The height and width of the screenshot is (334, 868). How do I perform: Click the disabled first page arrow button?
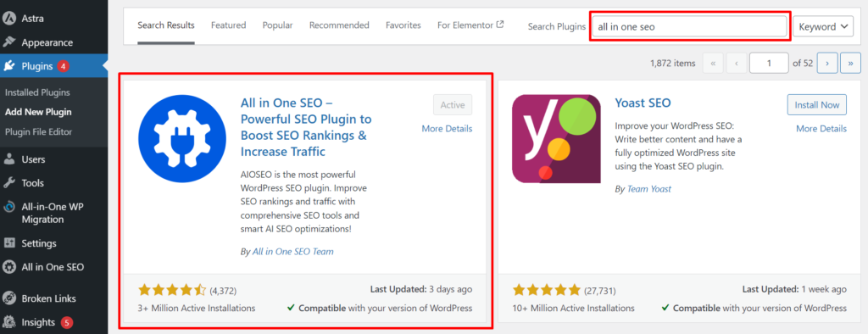pos(713,63)
